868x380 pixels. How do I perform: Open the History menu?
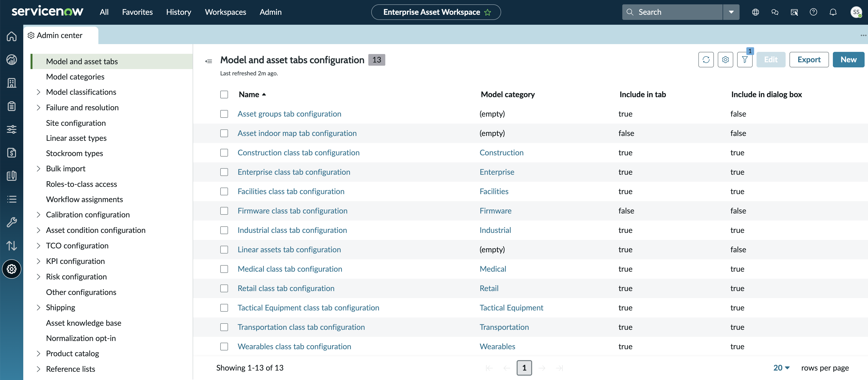click(179, 12)
